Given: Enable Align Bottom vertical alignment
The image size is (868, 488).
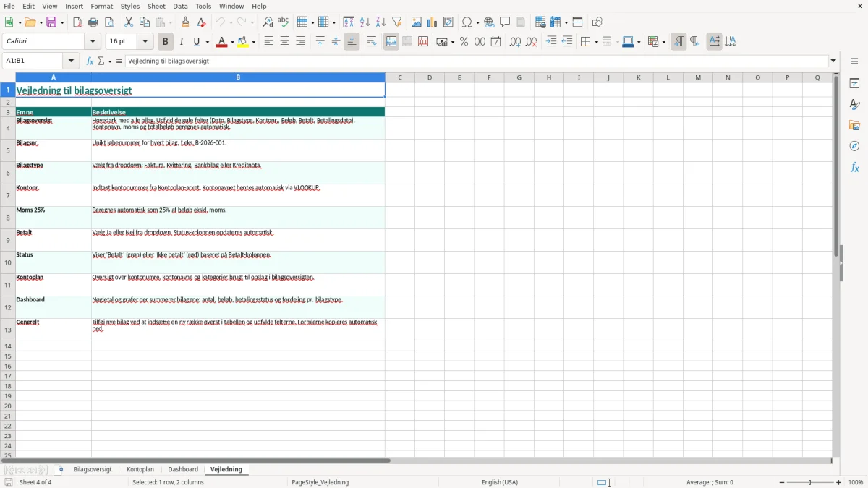Looking at the screenshot, I should tap(352, 42).
